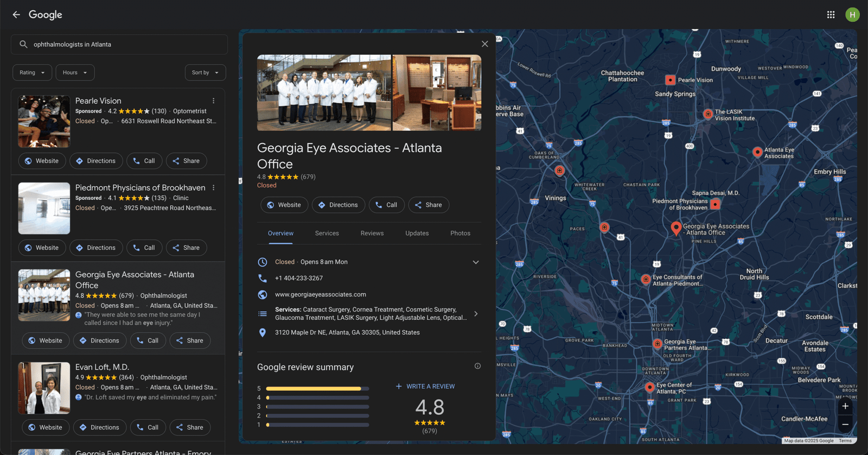
Task: Click the clock icon beside hours
Action: pyautogui.click(x=263, y=262)
